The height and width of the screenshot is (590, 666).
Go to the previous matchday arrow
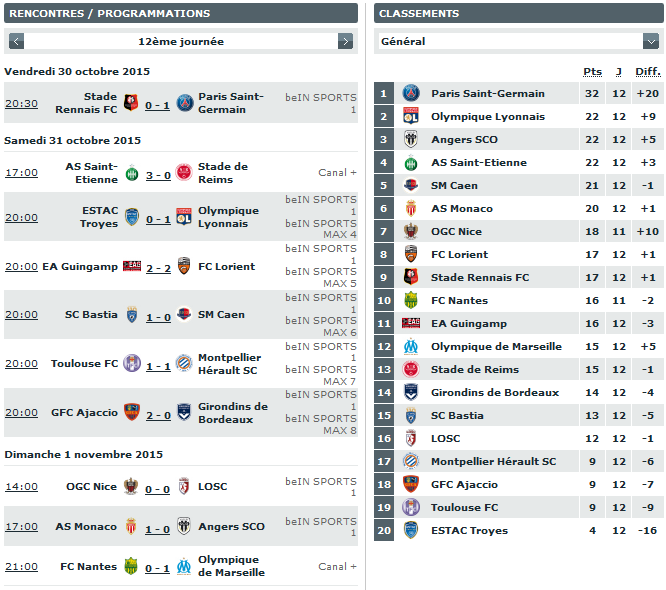click(16, 41)
